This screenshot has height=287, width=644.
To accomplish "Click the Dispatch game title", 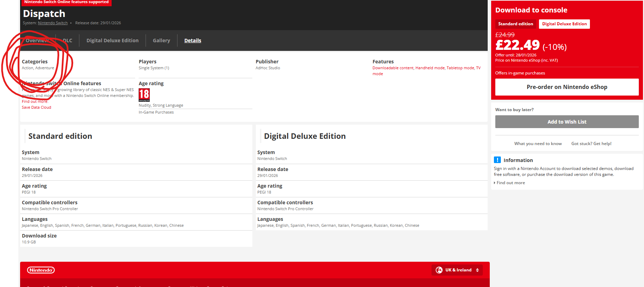I will [x=44, y=14].
